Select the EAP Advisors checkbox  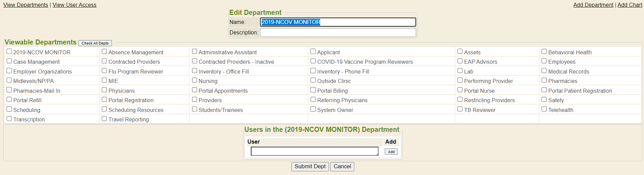coord(460,61)
